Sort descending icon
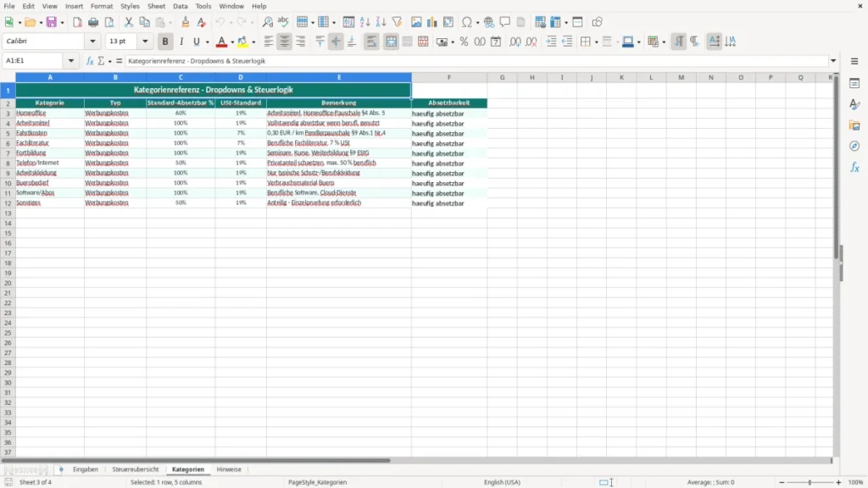Screen dimensions: 868x488 [x=381, y=22]
